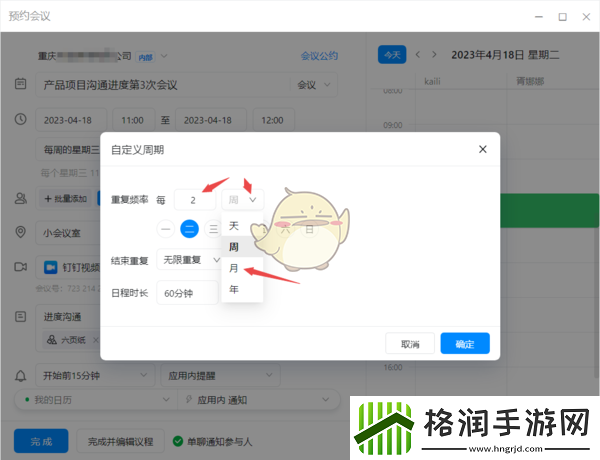This screenshot has width=600, height=460.
Task: Toggle weekday 一 circle
Action: (166, 229)
